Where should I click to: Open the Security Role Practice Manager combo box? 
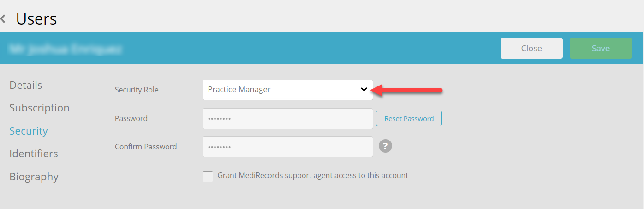pos(287,90)
